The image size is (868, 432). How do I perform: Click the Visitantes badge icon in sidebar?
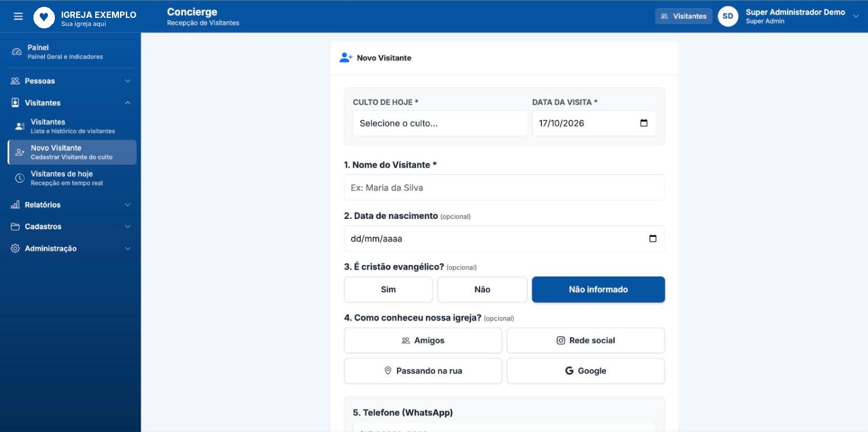pyautogui.click(x=16, y=103)
